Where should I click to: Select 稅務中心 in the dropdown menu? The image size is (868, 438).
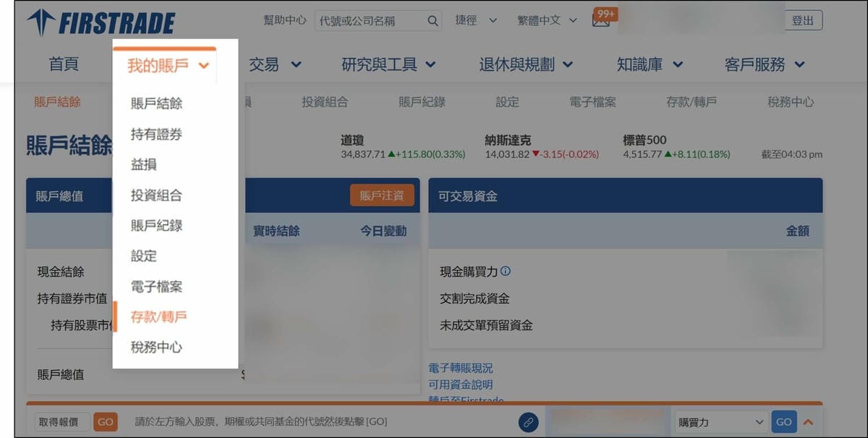(156, 347)
